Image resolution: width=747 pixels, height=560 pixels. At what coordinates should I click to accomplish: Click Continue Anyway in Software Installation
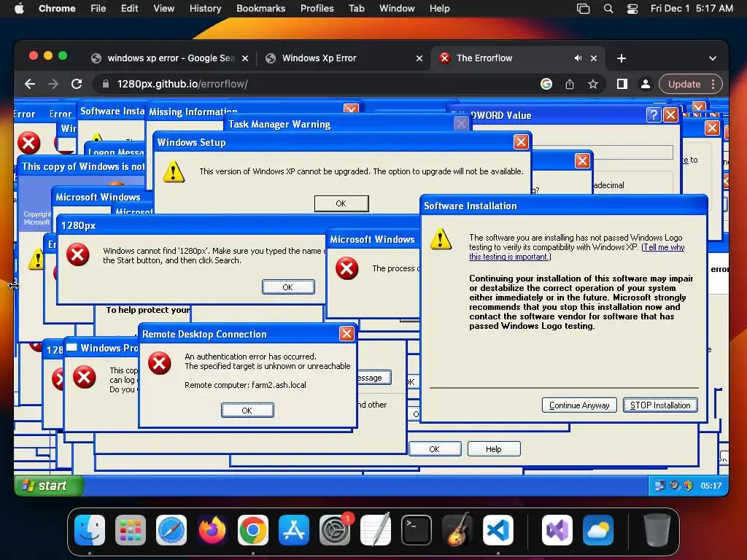click(x=578, y=405)
